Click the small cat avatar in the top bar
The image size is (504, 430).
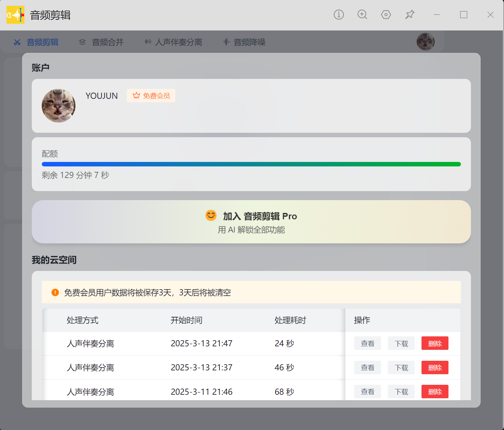click(x=426, y=42)
